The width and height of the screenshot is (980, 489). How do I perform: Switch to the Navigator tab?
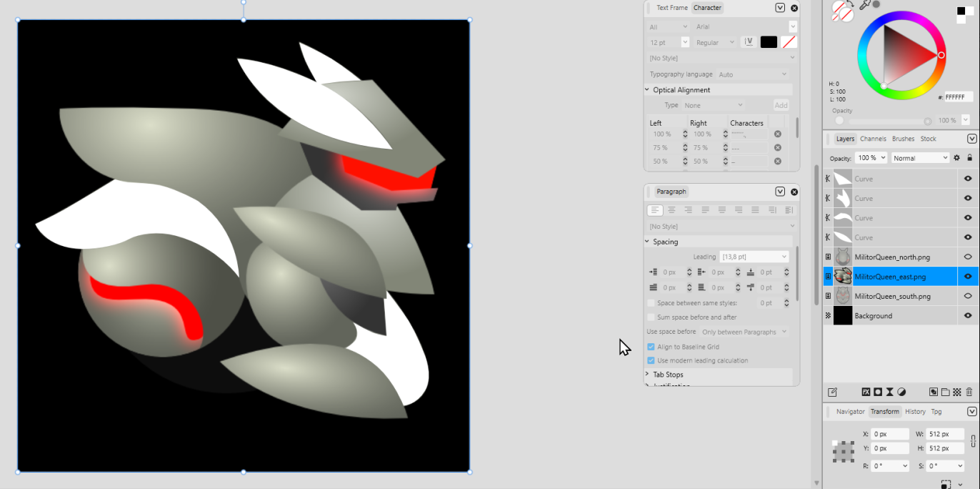pos(850,412)
